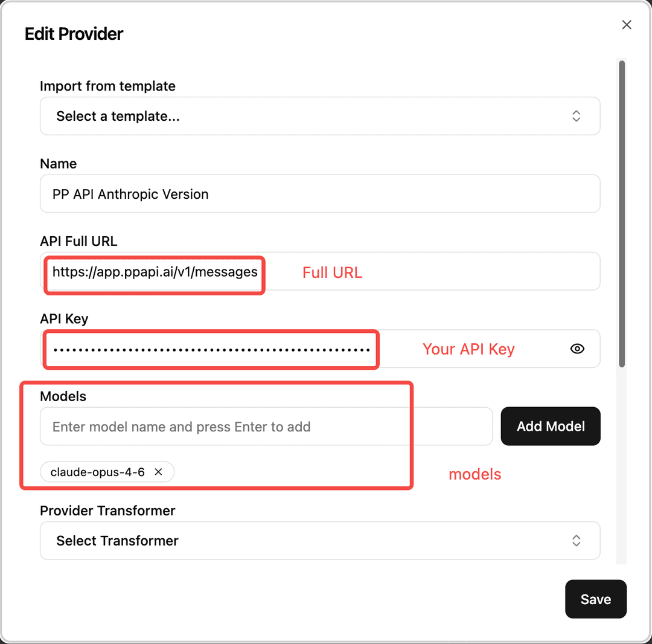Remove the claude-opus-4-6 model tag
This screenshot has height=644, width=652.
click(158, 472)
